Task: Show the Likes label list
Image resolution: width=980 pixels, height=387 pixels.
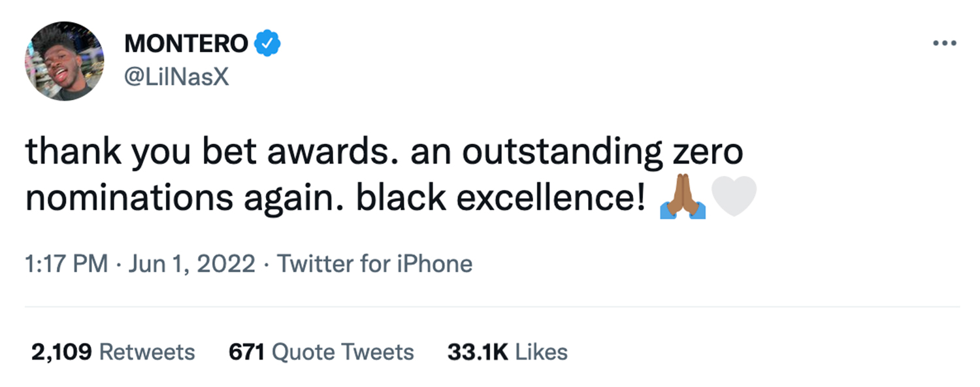Action: (541, 352)
